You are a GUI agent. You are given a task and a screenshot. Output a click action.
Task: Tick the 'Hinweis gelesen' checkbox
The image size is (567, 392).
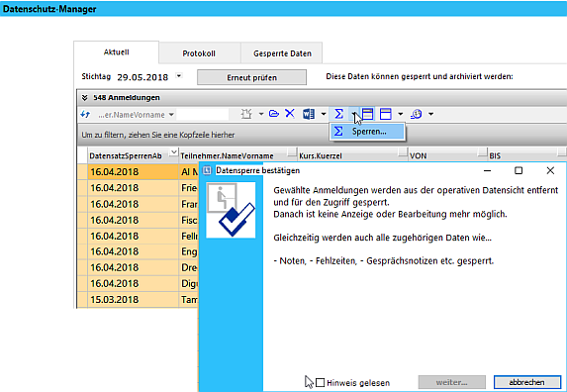320,382
